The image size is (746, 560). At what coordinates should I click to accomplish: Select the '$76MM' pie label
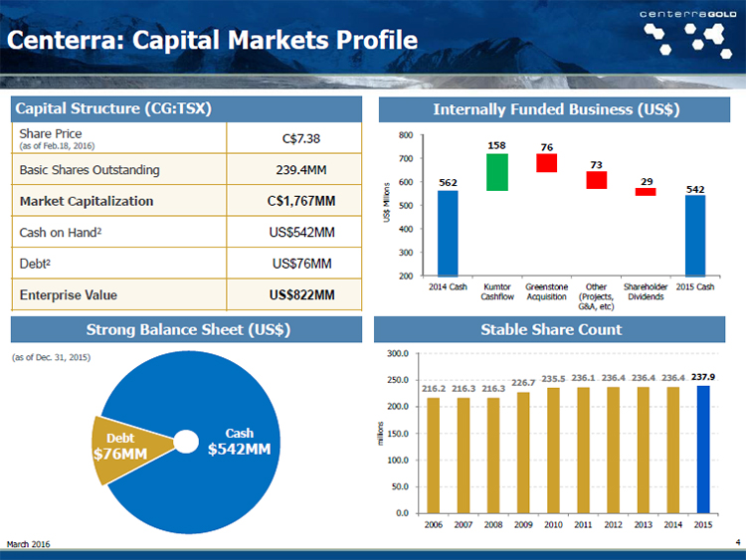click(120, 454)
